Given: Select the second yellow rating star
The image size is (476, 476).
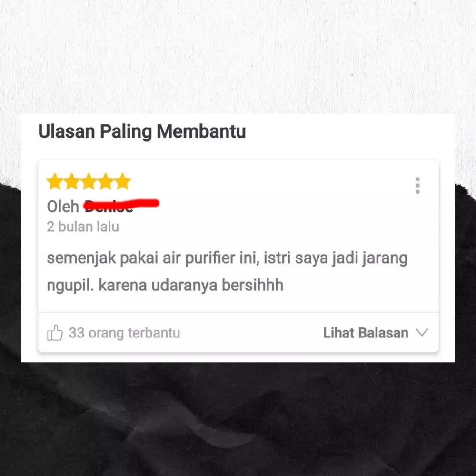Looking at the screenshot, I should [72, 181].
